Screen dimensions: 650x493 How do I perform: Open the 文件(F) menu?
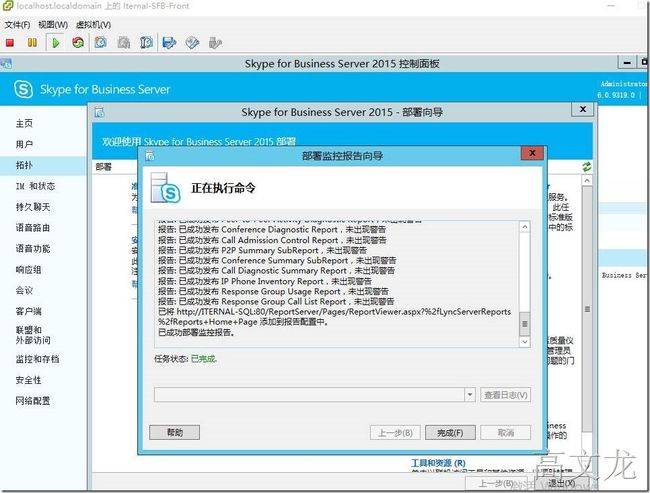click(17, 24)
